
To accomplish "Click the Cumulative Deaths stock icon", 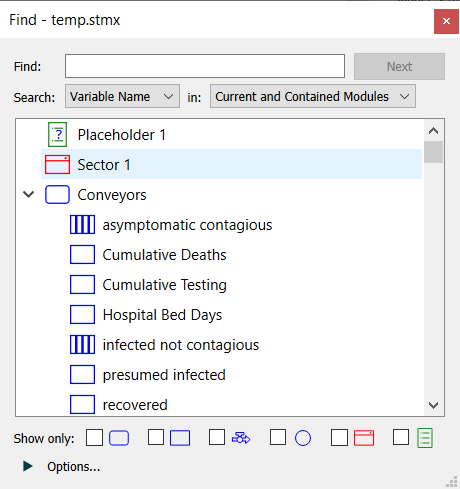I will [82, 255].
